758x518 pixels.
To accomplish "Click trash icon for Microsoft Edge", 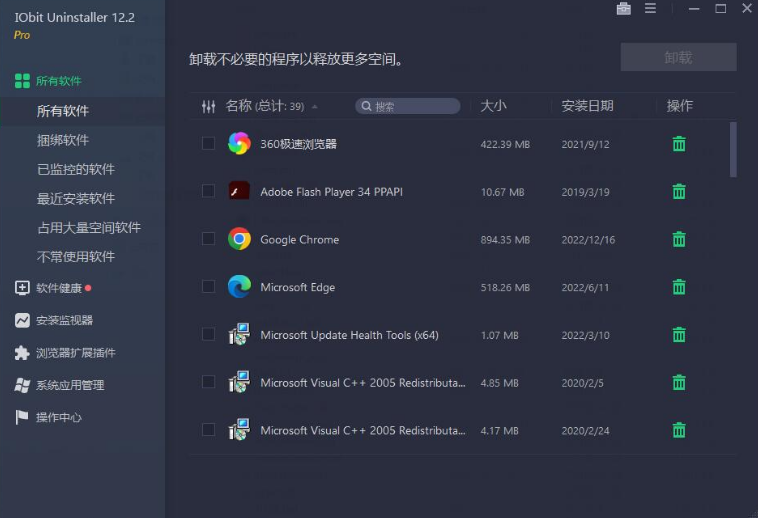I will 679,287.
